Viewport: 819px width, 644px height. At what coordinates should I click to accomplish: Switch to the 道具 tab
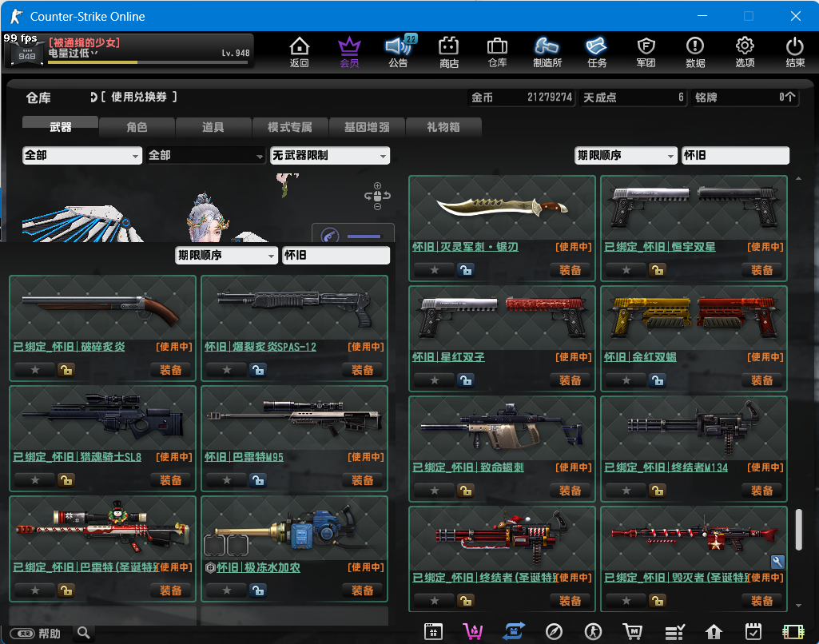213,127
